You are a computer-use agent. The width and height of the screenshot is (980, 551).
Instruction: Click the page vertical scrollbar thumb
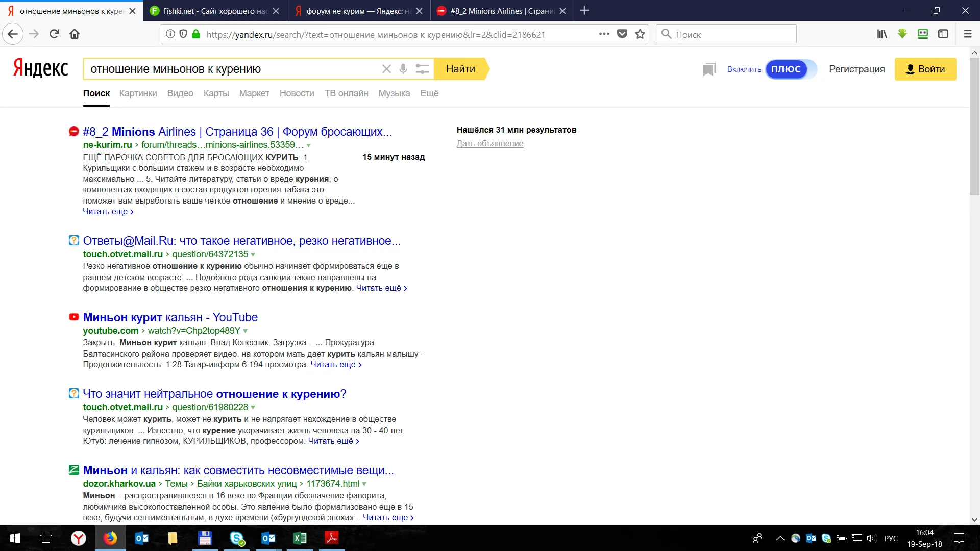pos(974,128)
